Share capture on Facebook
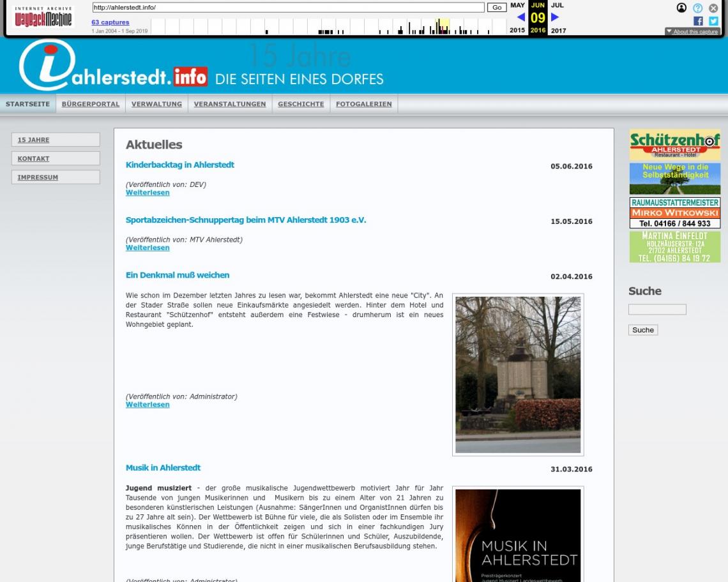 698,21
